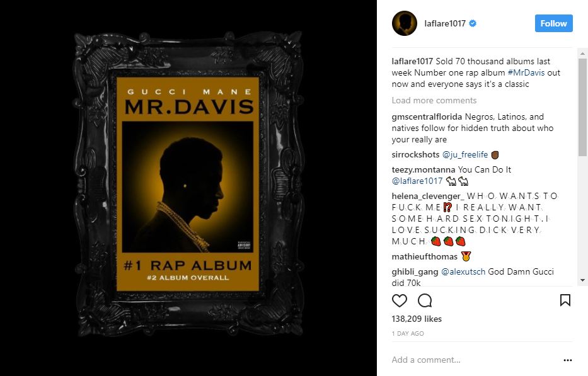
Task: Visit the teezy.montanna commenter profile
Action: click(424, 169)
